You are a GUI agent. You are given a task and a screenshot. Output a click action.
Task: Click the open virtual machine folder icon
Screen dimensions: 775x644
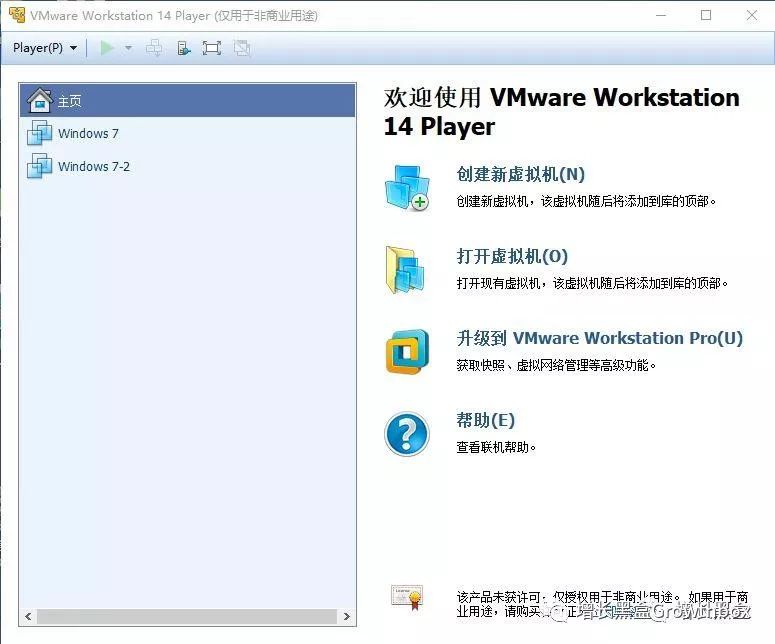[x=405, y=270]
